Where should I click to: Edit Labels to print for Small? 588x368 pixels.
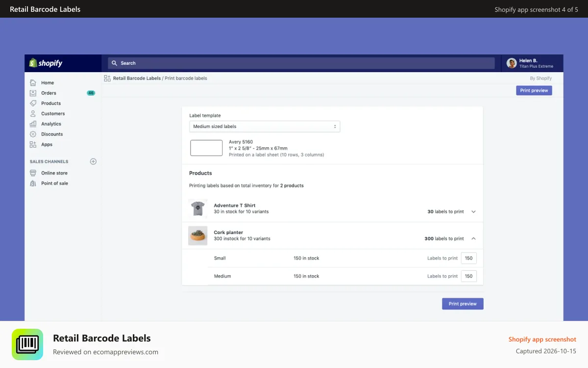coord(468,258)
